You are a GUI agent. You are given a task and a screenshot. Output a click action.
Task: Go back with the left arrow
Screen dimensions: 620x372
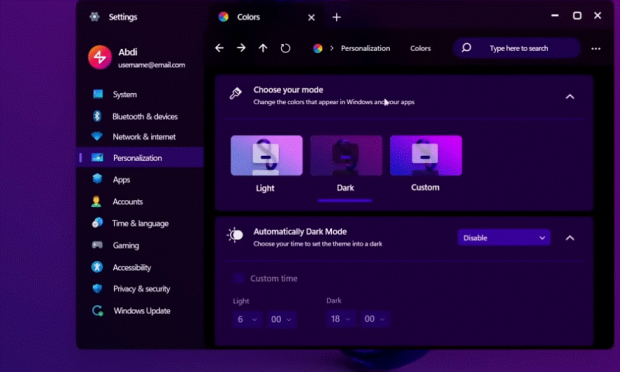[219, 48]
